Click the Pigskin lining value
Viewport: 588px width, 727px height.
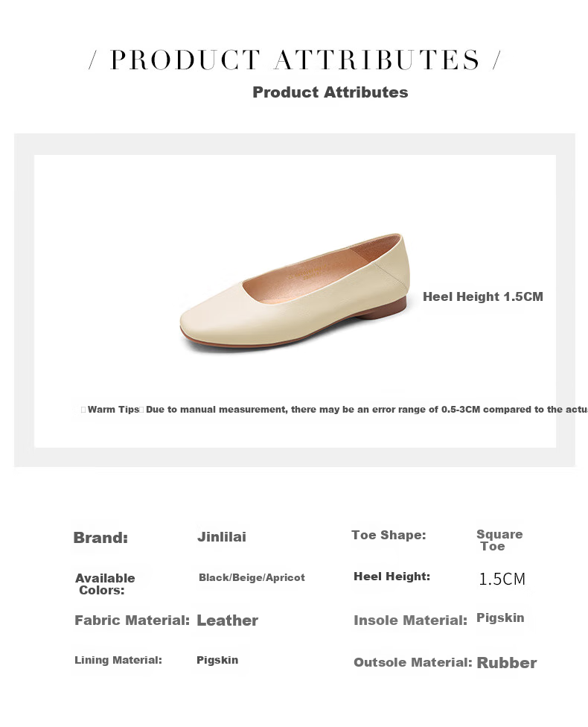(x=217, y=660)
